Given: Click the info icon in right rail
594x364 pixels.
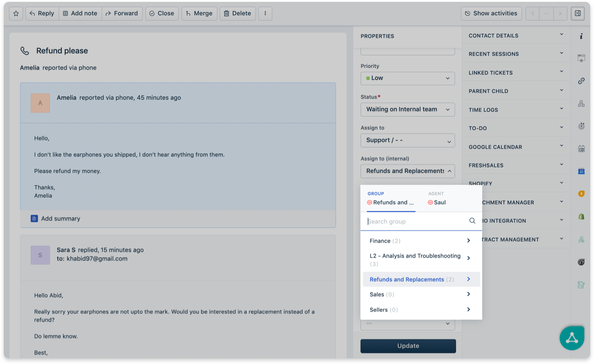Looking at the screenshot, I should 581,36.
